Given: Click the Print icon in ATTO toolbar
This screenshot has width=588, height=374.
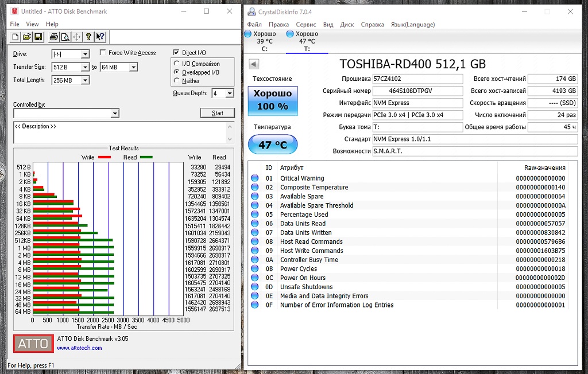Looking at the screenshot, I should (x=54, y=37).
